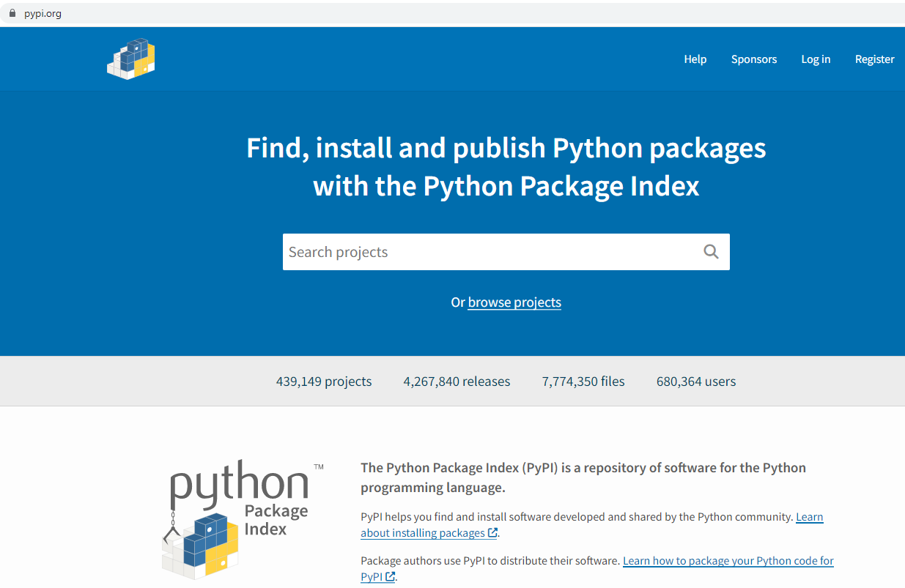The width and height of the screenshot is (905, 588).
Task: Click external-link icon after the "PyPI" link text
Action: click(x=391, y=577)
